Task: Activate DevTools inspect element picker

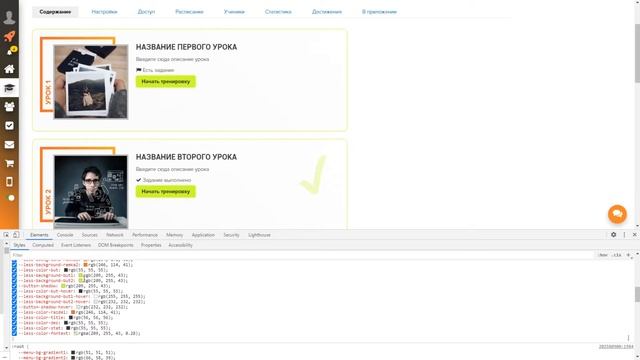Action: [6, 235]
